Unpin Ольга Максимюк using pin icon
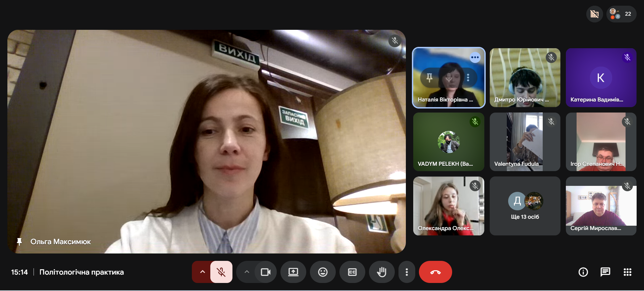Viewport: 644px width, 291px height. tap(19, 241)
